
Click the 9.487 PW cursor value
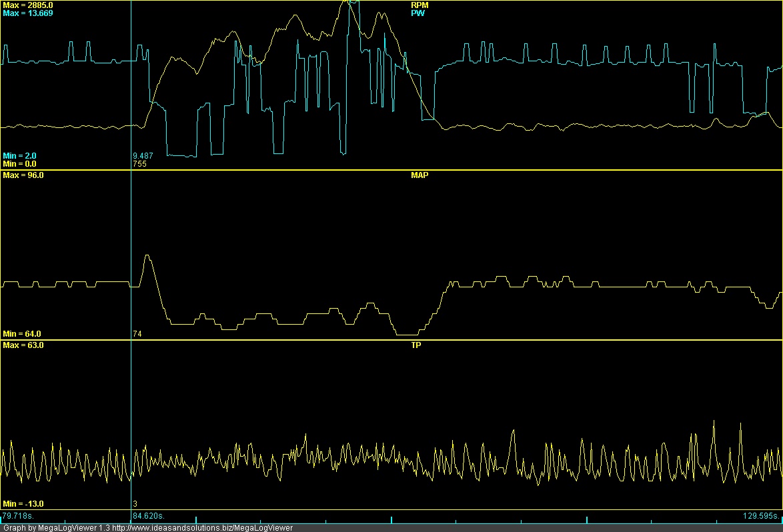tap(143, 155)
